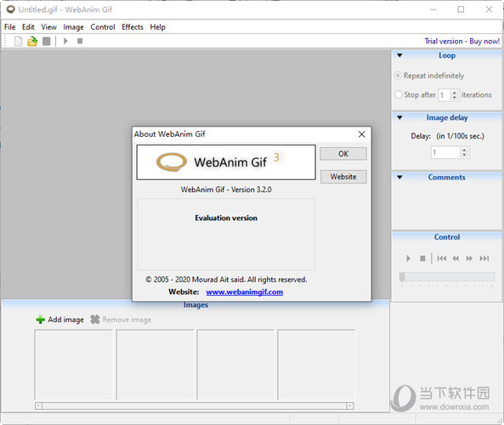Viewport: 504px width, 425px height.
Task: Click the WebAnim Gif logo banner
Action: (226, 162)
